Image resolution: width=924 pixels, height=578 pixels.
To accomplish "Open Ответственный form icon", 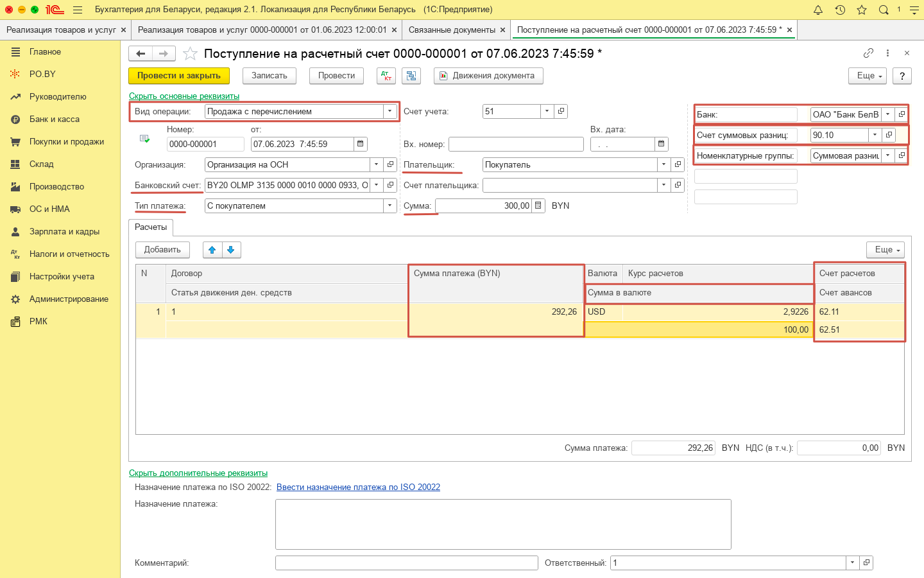I will coord(866,563).
